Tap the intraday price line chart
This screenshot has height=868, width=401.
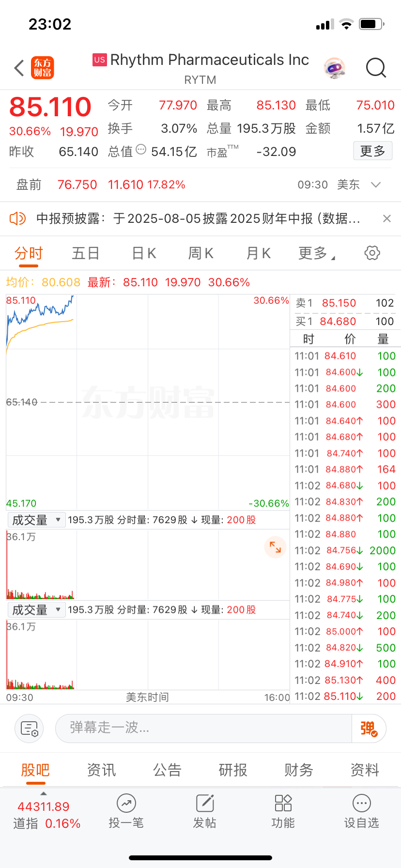[x=148, y=402]
